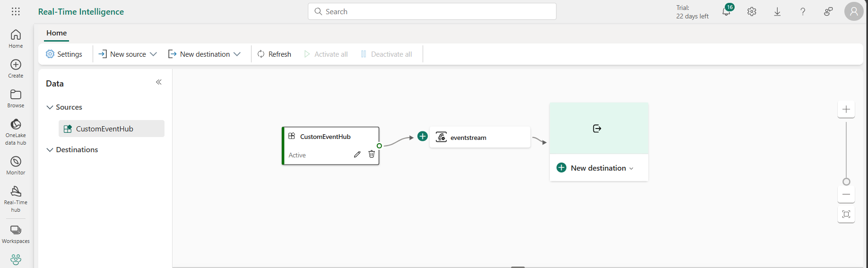Screen dimensions: 868x268
Task: Click the destination placeholder icon on canvas
Action: (x=597, y=129)
